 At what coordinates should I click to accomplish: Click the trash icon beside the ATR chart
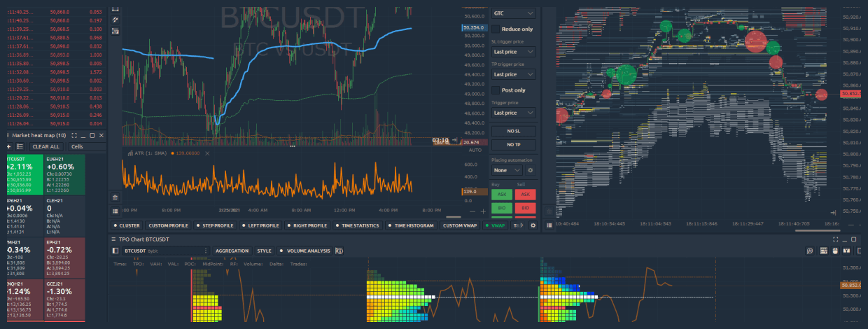pyautogui.click(x=115, y=197)
